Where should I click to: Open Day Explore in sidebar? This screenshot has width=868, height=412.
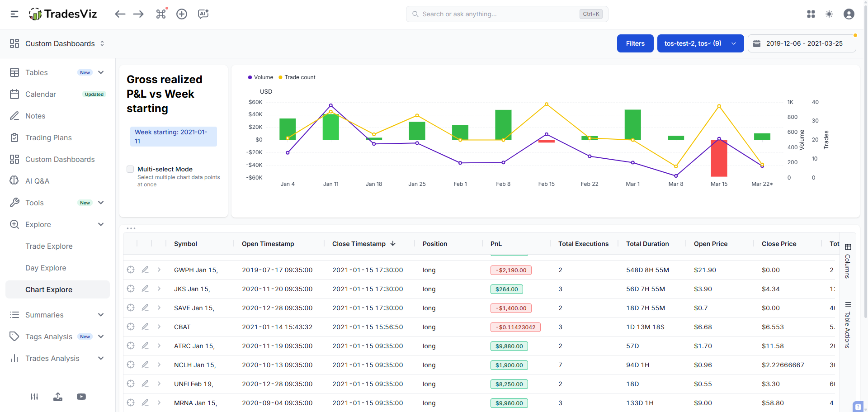[46, 268]
